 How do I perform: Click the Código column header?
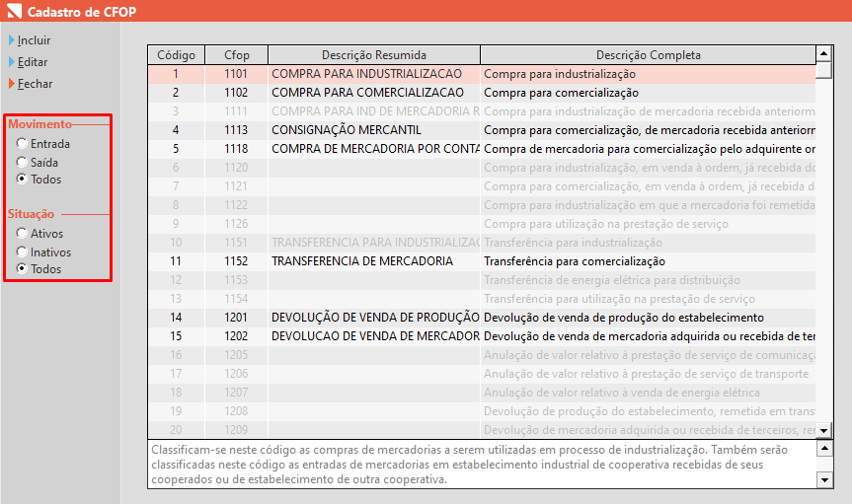[176, 55]
